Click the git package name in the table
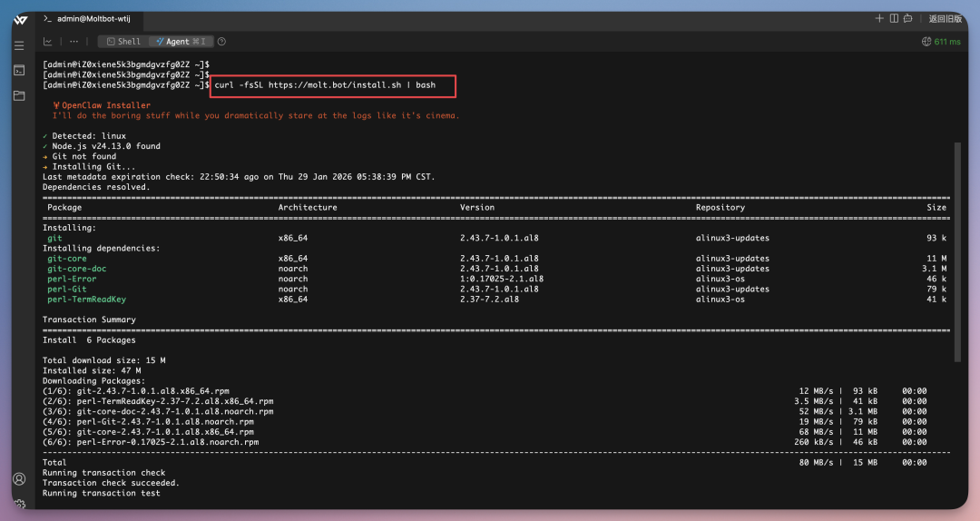The height and width of the screenshot is (521, 980). [54, 238]
